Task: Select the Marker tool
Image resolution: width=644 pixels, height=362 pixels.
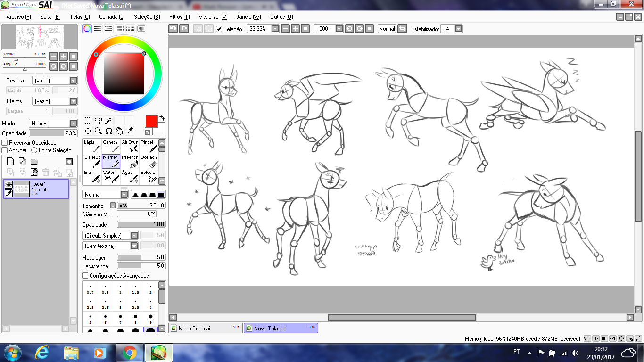Action: pyautogui.click(x=111, y=161)
